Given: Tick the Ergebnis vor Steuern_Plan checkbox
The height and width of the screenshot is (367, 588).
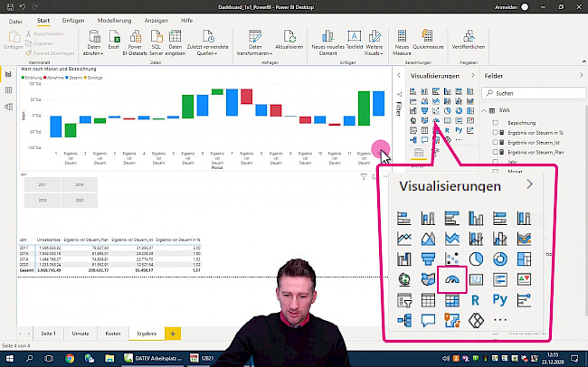Looking at the screenshot, I should (496, 153).
